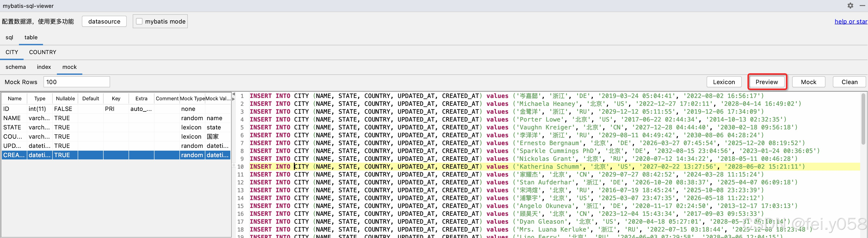Image resolution: width=868 pixels, height=238 pixels.
Task: Click line number 18 in editor gutter
Action: [x=240, y=230]
